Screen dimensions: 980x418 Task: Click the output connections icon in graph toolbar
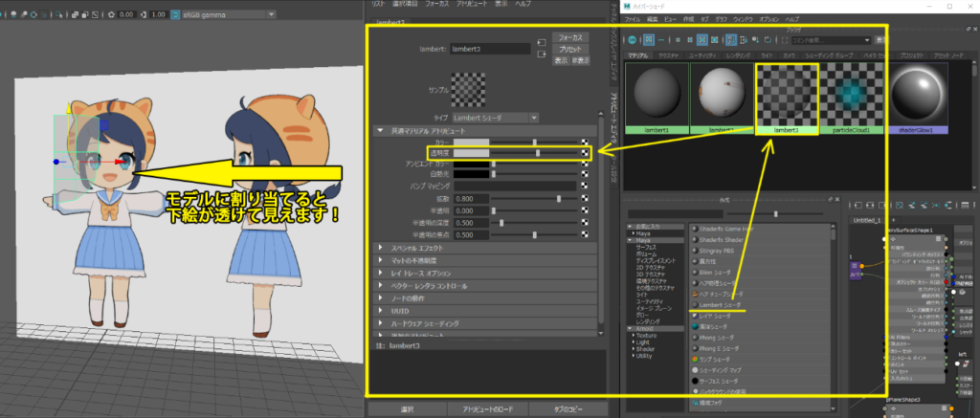point(881,205)
